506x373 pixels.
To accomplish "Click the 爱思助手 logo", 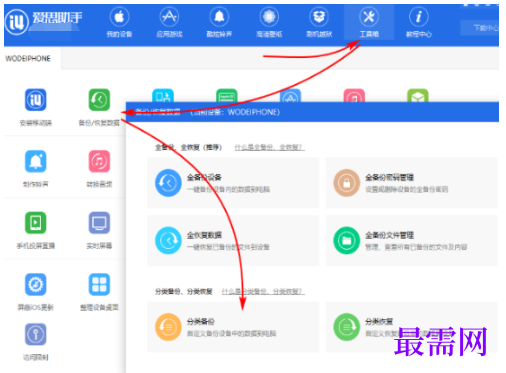I will [x=43, y=21].
